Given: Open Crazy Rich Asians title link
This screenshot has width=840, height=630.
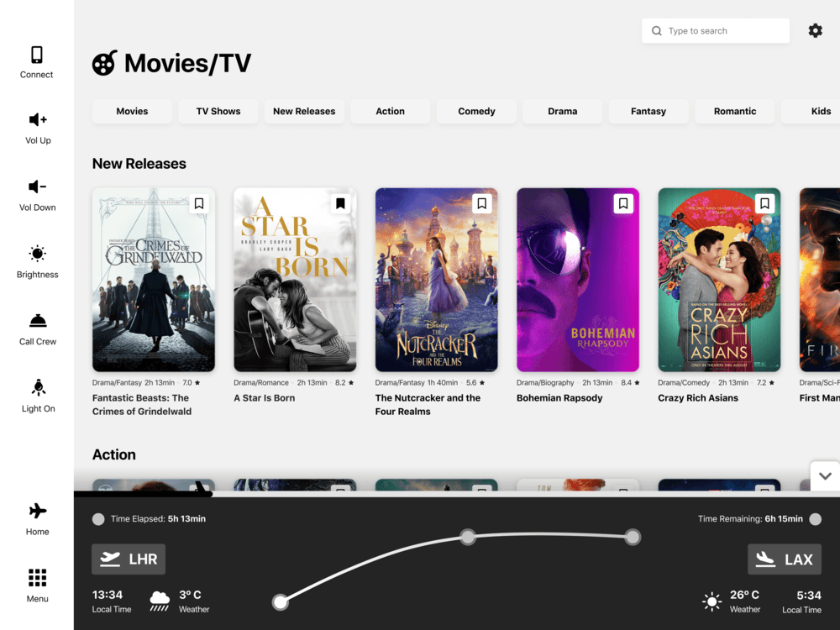Looking at the screenshot, I should tap(698, 398).
